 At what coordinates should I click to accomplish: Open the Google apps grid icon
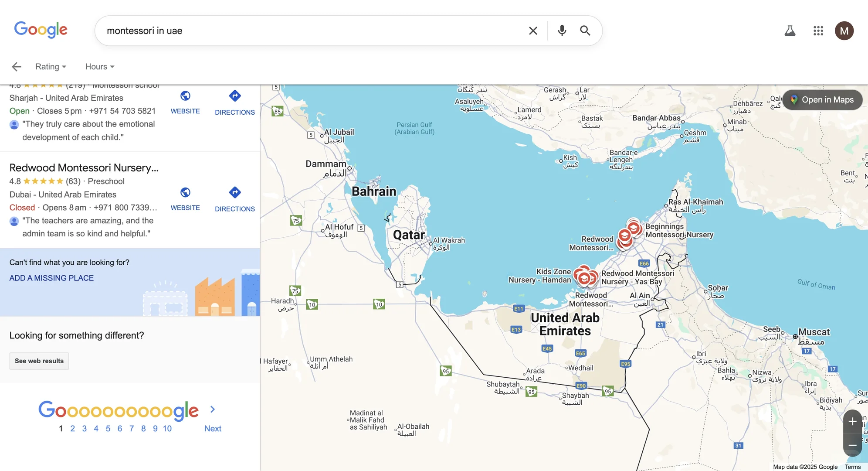[x=818, y=31]
